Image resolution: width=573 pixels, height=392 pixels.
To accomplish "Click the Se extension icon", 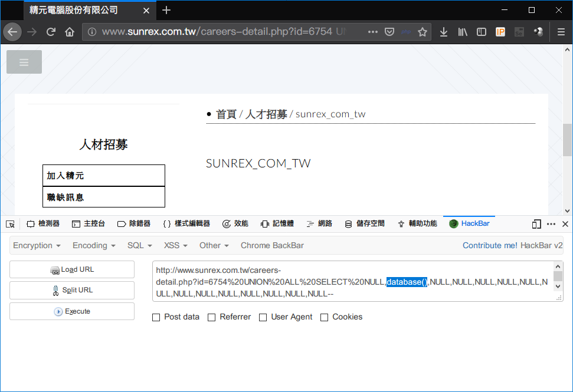I will pyautogui.click(x=519, y=32).
